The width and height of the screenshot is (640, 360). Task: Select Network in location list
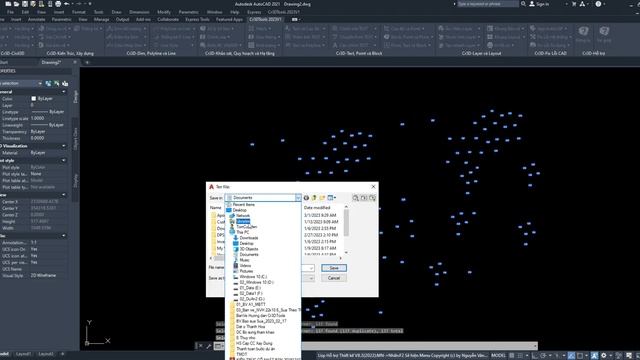click(x=242, y=216)
